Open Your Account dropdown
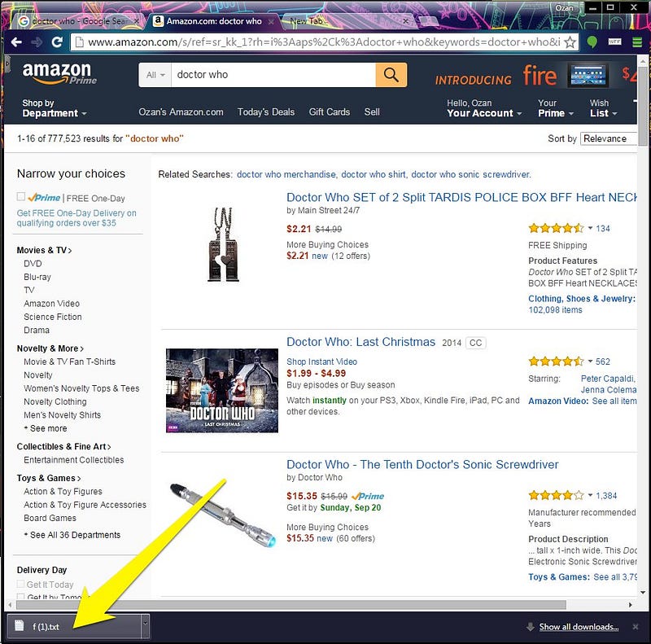This screenshot has width=651, height=644. (x=484, y=108)
